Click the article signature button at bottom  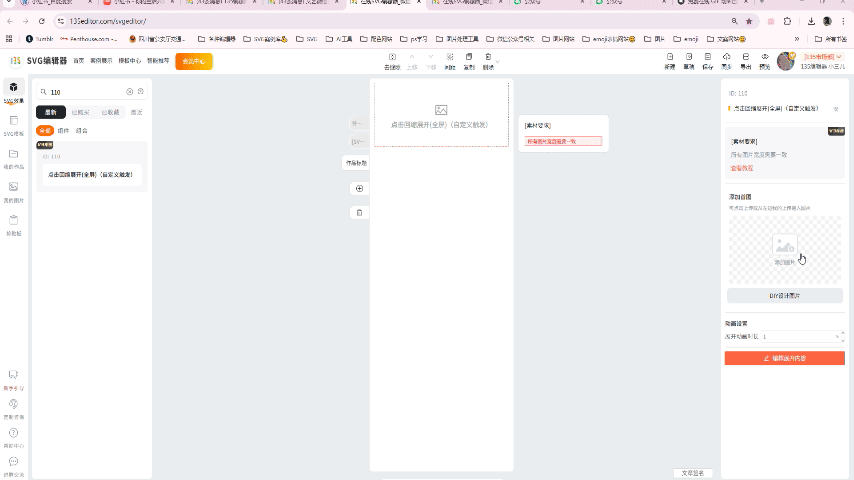(693, 473)
